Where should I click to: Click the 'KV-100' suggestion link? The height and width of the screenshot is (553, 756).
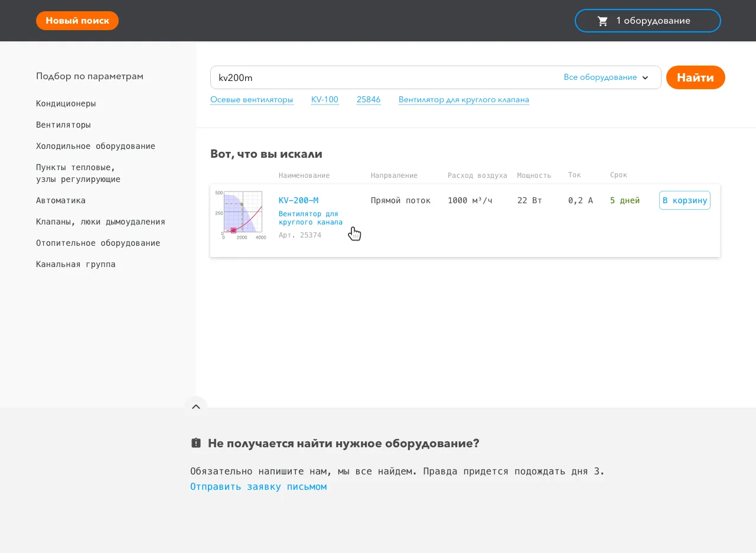325,100
